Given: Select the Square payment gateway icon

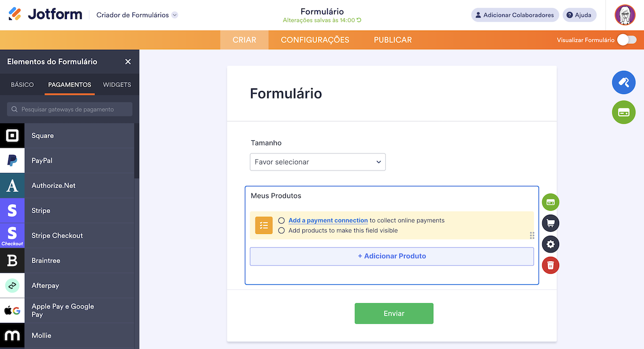Looking at the screenshot, I should pyautogui.click(x=12, y=135).
